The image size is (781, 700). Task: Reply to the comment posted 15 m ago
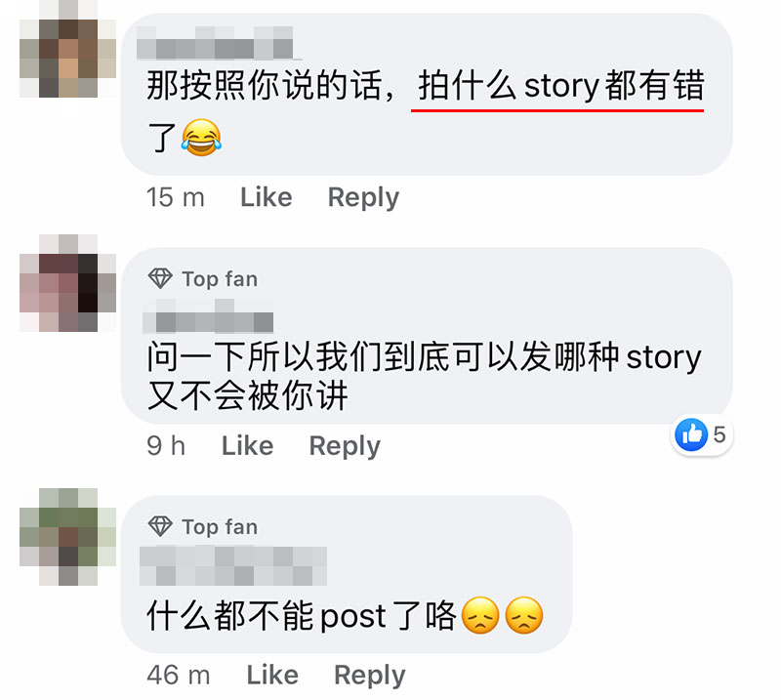(x=363, y=198)
